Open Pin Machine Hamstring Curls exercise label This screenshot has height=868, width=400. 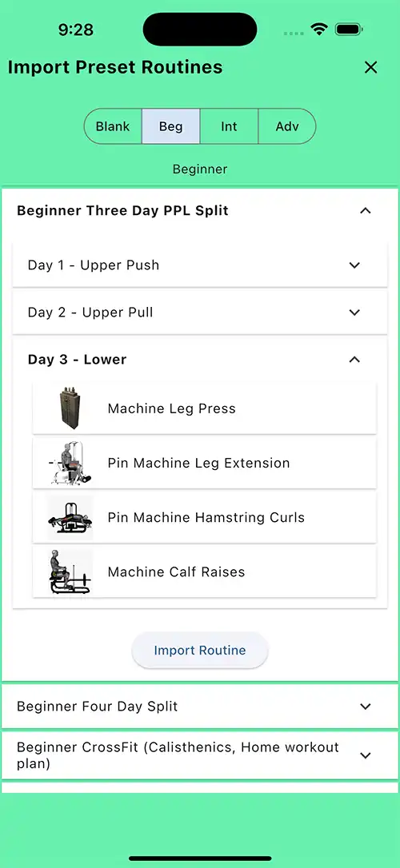[206, 518]
